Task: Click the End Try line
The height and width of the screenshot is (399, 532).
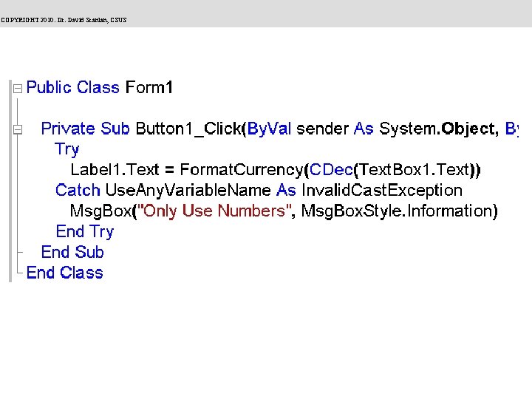Action: 85,232
